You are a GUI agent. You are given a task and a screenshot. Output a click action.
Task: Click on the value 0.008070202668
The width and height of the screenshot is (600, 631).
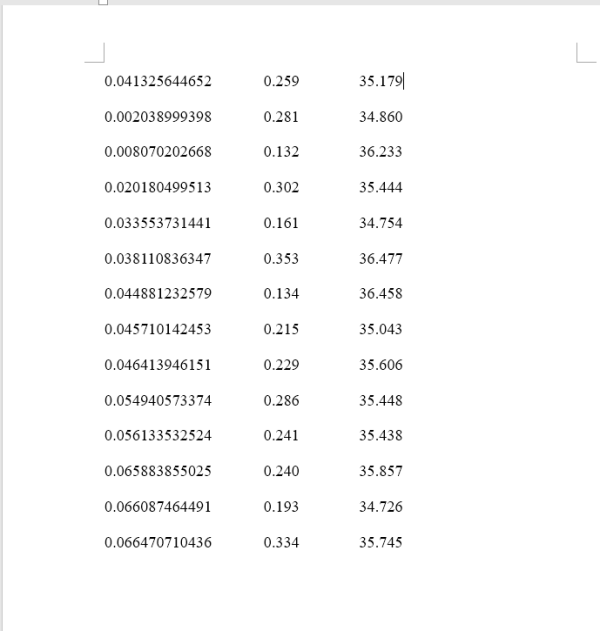(x=158, y=152)
